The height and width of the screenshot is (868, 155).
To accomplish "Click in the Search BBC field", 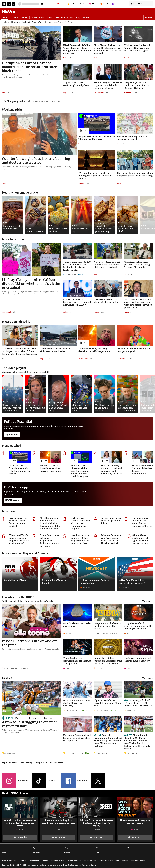I will tap(141, 4).
